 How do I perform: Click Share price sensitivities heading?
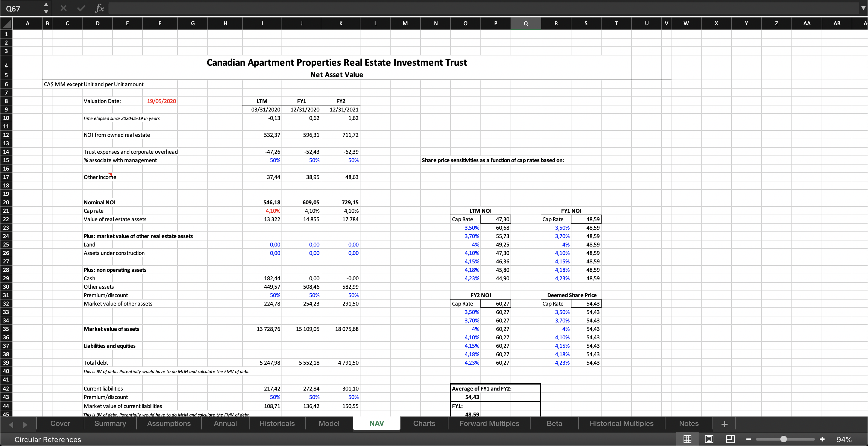pos(493,160)
